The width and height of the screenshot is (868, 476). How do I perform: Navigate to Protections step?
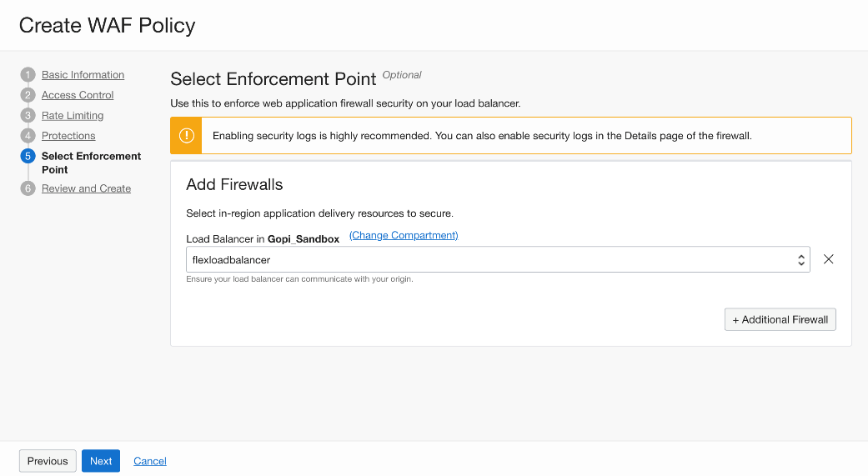68,136
